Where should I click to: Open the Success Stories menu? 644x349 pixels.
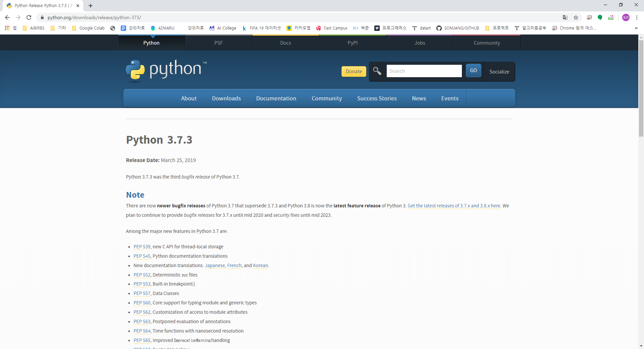coord(377,98)
